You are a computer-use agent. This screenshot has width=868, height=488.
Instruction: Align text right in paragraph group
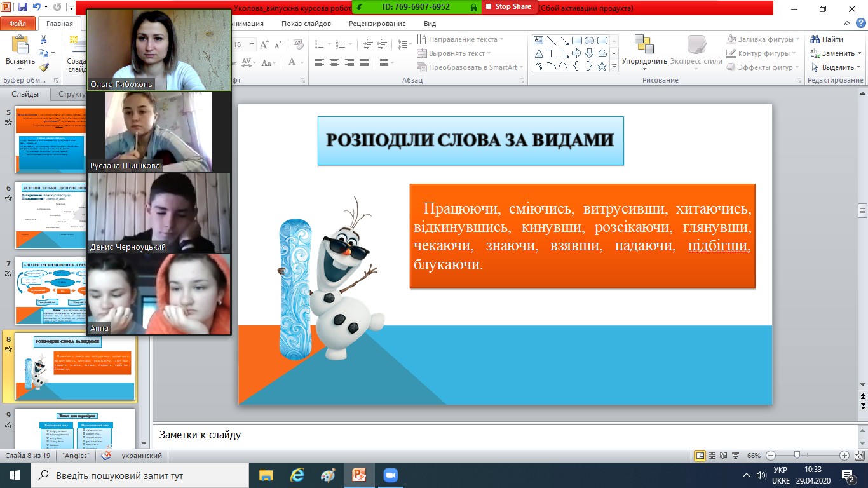pos(349,63)
